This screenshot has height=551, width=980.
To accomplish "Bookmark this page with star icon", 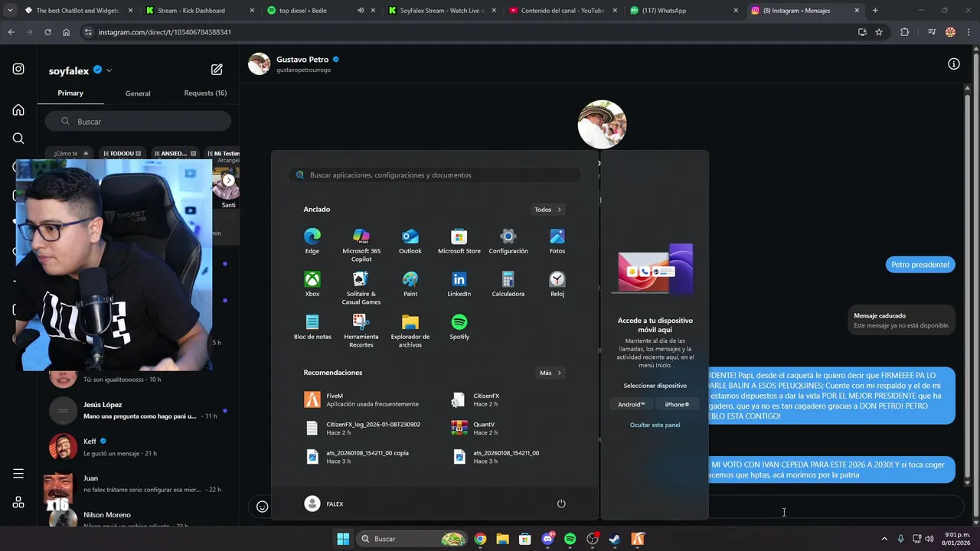I will point(879,32).
